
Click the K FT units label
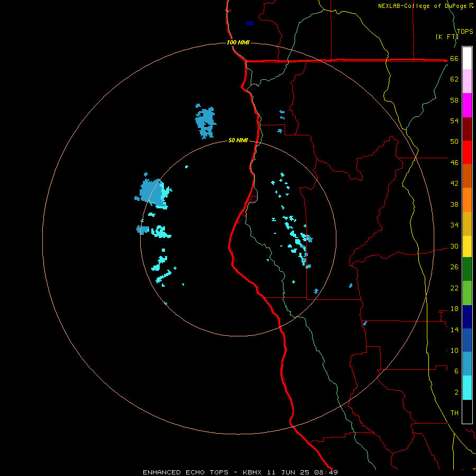(x=446, y=36)
